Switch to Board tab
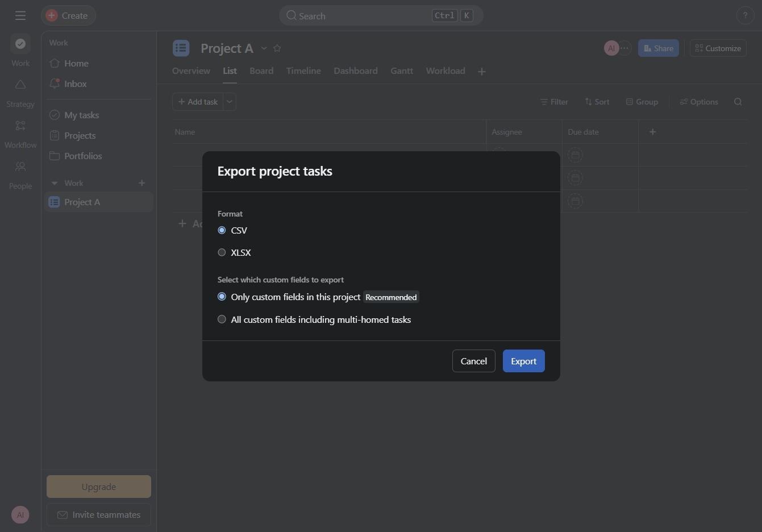Screen dimensions: 762x532 coord(261,71)
